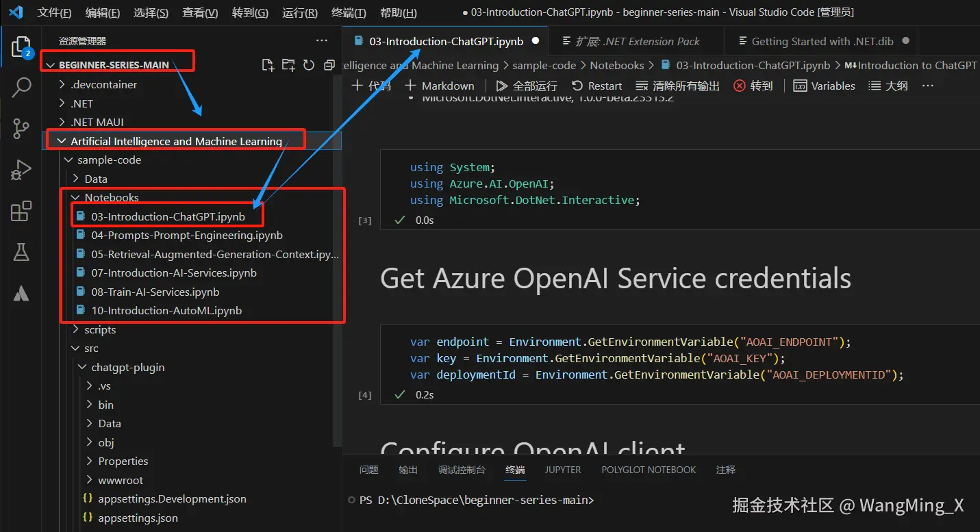980x532 pixels.
Task: Switch to the 调试控制台 panel tab
Action: click(x=462, y=470)
